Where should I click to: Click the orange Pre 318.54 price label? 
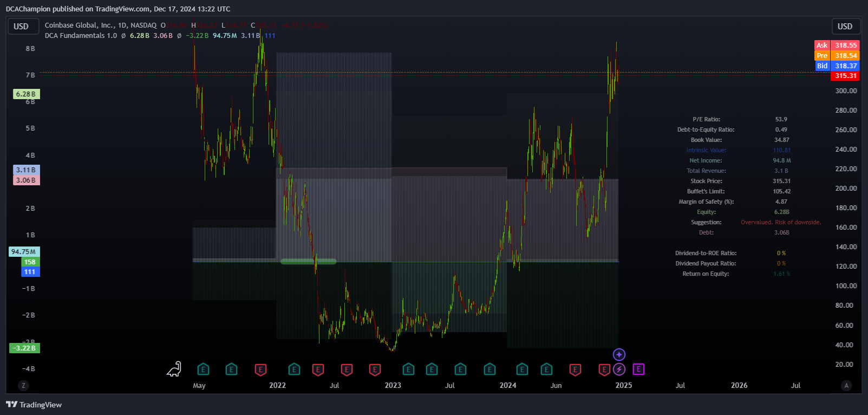click(837, 56)
